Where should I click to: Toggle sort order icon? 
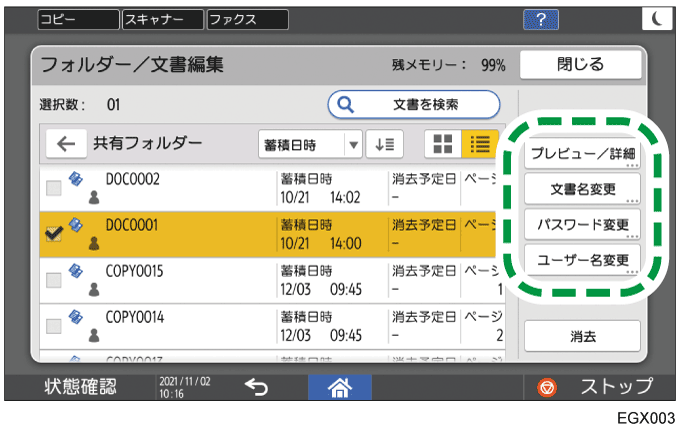pyautogui.click(x=385, y=144)
